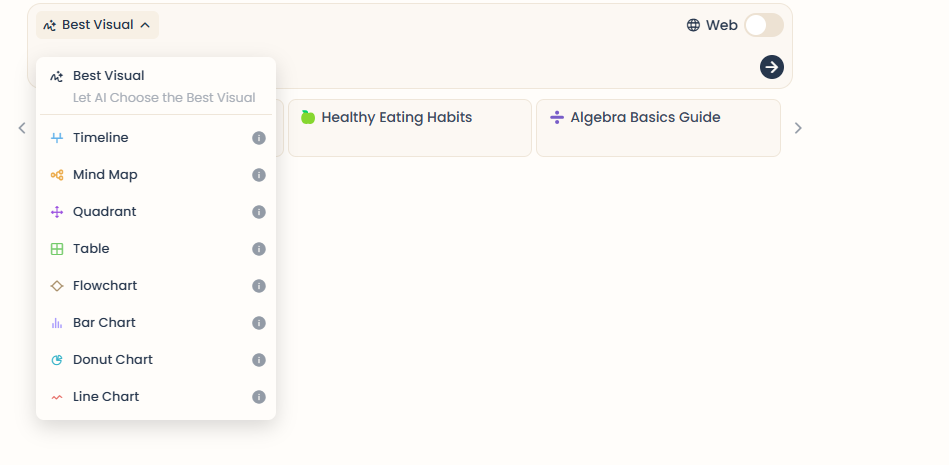Click the info icon next to Mind Map
Screen dimensions: 949x465
tap(258, 175)
